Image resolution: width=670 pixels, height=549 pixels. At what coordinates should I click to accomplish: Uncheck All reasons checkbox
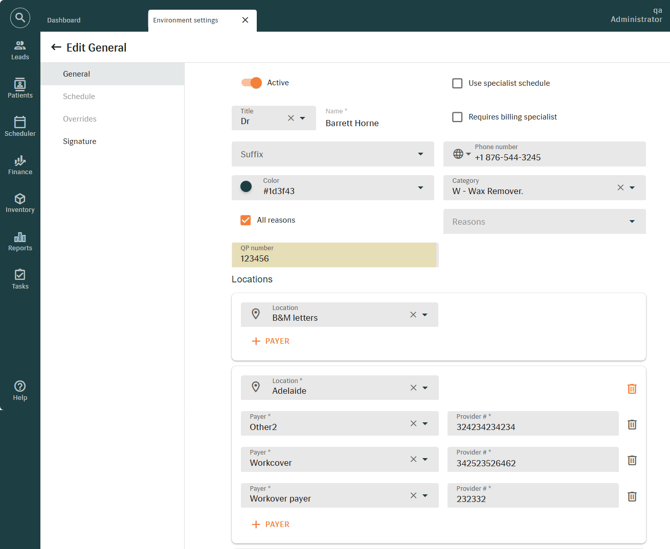(x=245, y=220)
